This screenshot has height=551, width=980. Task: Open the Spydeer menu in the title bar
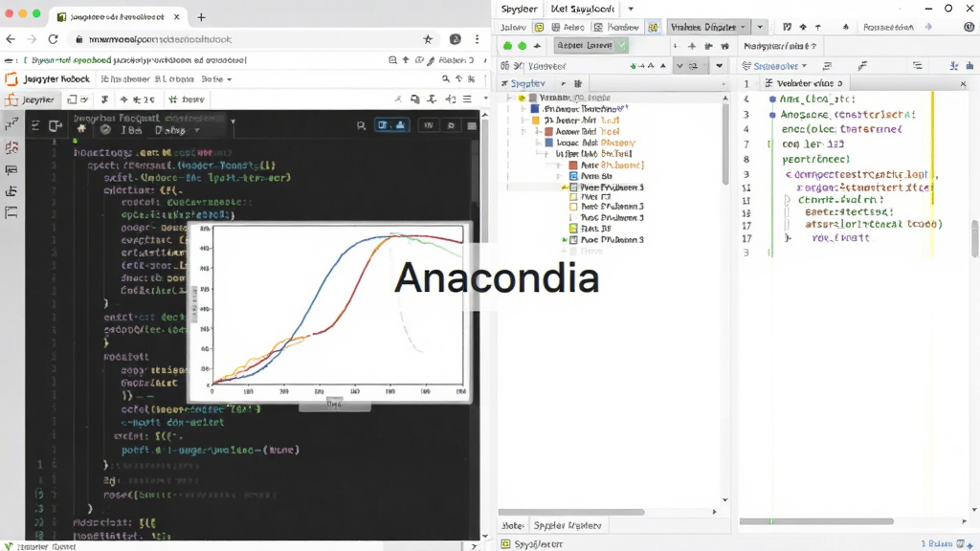pyautogui.click(x=519, y=9)
